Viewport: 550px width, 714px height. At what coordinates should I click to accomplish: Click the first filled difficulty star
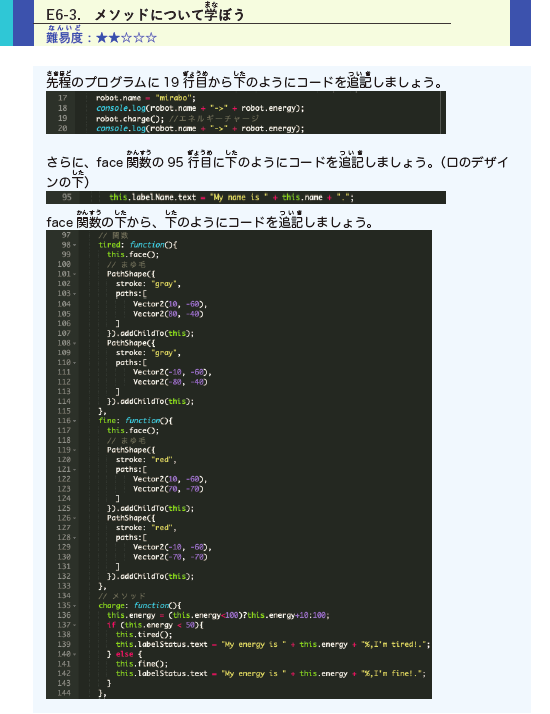[102, 38]
